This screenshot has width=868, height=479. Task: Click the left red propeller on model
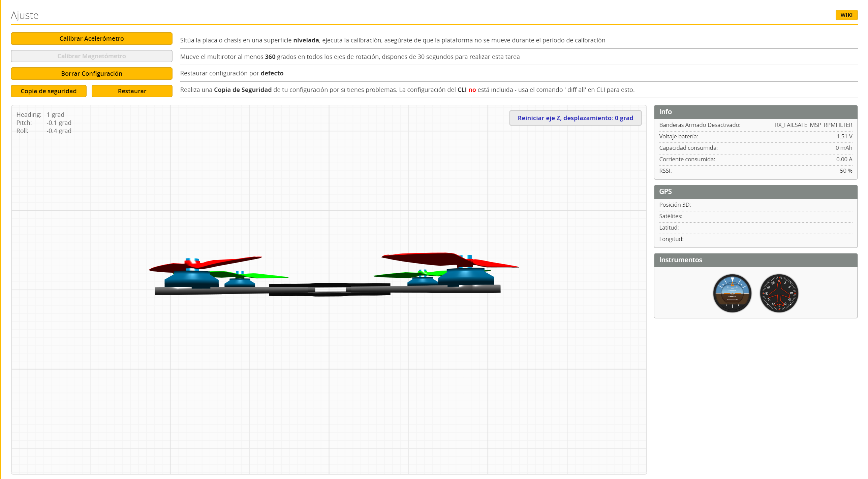coord(216,263)
